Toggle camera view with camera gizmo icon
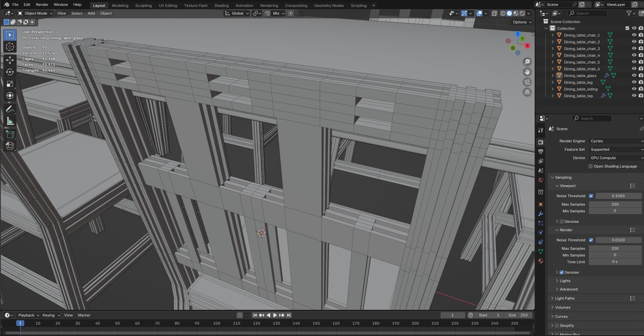644x336 pixels. tap(527, 82)
